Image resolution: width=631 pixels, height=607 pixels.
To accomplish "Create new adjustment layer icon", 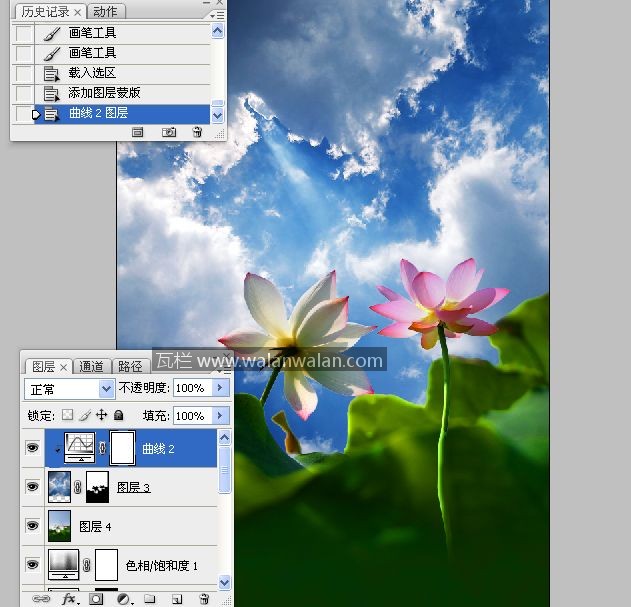I will click(x=123, y=599).
